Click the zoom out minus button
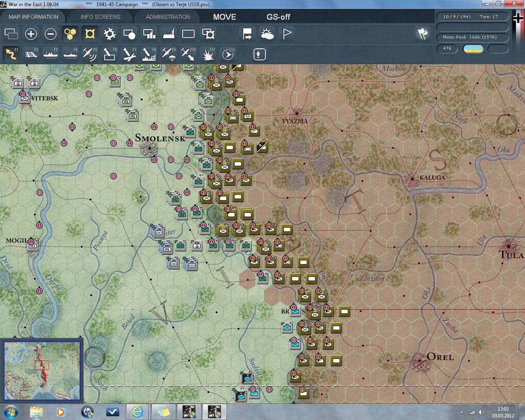This screenshot has height=420, width=525. [x=50, y=34]
